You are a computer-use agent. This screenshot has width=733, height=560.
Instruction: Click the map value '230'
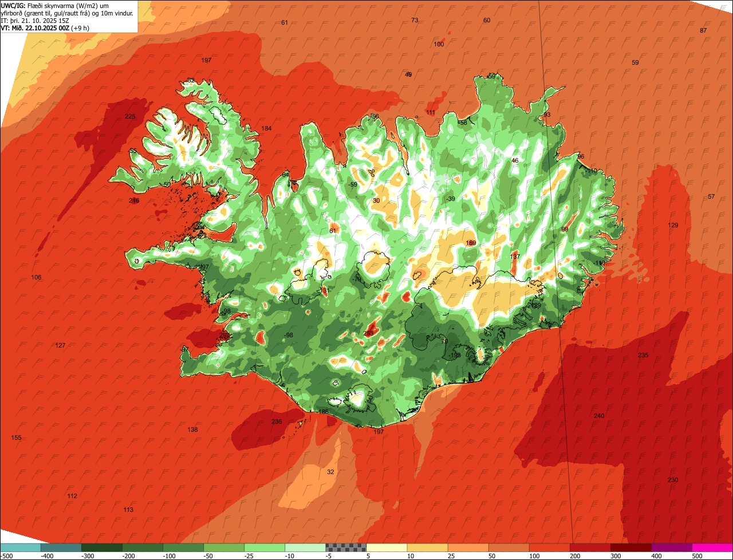coord(673,480)
